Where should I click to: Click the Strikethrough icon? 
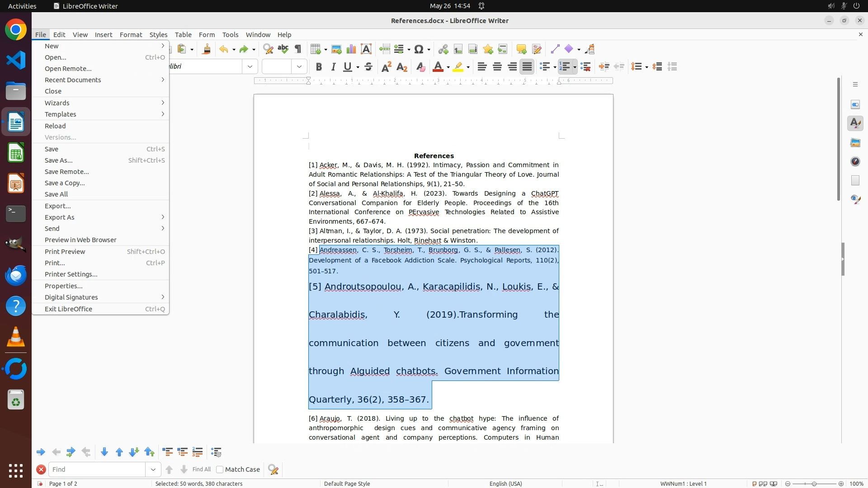[x=368, y=67]
